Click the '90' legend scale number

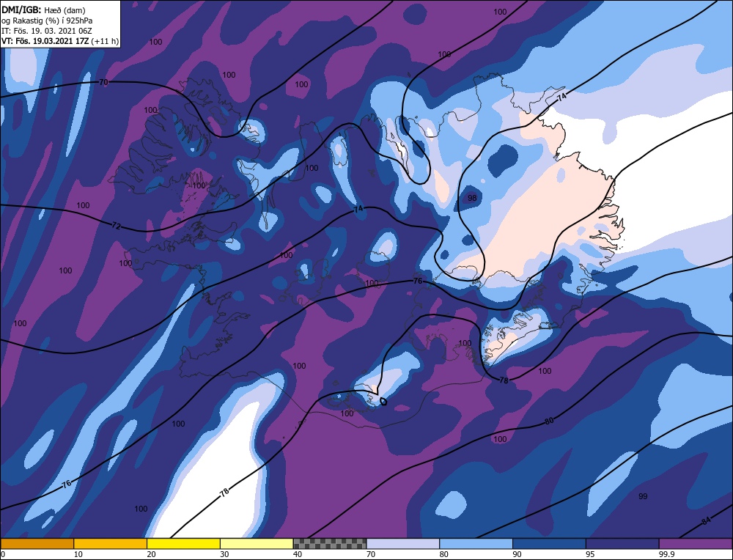pos(517,554)
